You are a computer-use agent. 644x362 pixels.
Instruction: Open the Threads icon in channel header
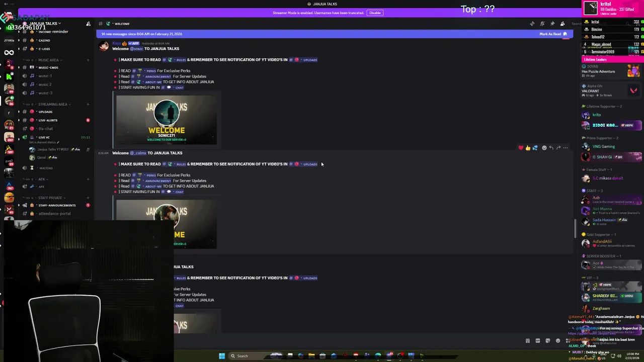click(x=532, y=24)
